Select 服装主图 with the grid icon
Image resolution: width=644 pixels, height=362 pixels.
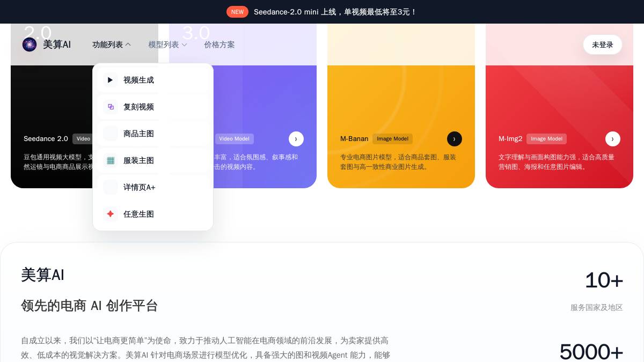coord(153,160)
